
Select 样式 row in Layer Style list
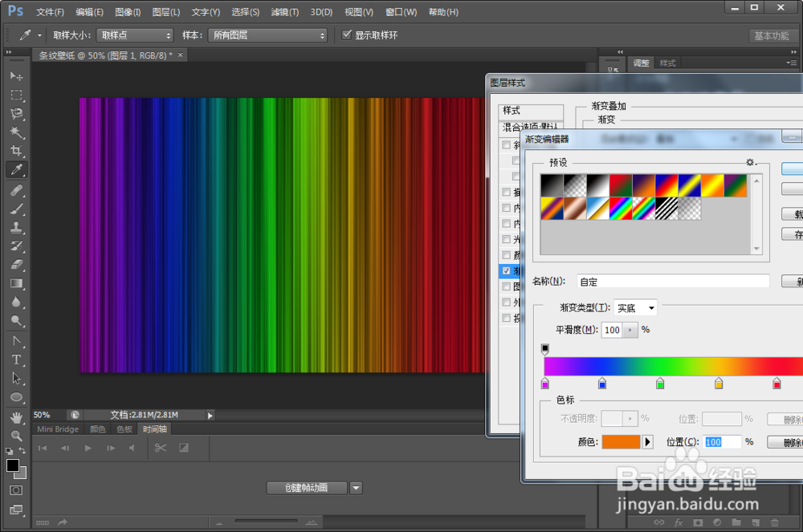[x=531, y=111]
